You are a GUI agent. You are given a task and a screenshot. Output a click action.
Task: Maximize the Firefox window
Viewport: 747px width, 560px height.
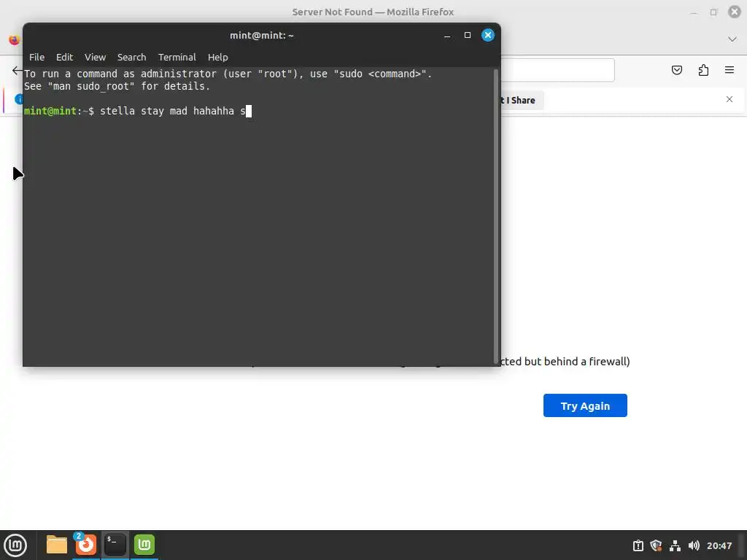(713, 12)
